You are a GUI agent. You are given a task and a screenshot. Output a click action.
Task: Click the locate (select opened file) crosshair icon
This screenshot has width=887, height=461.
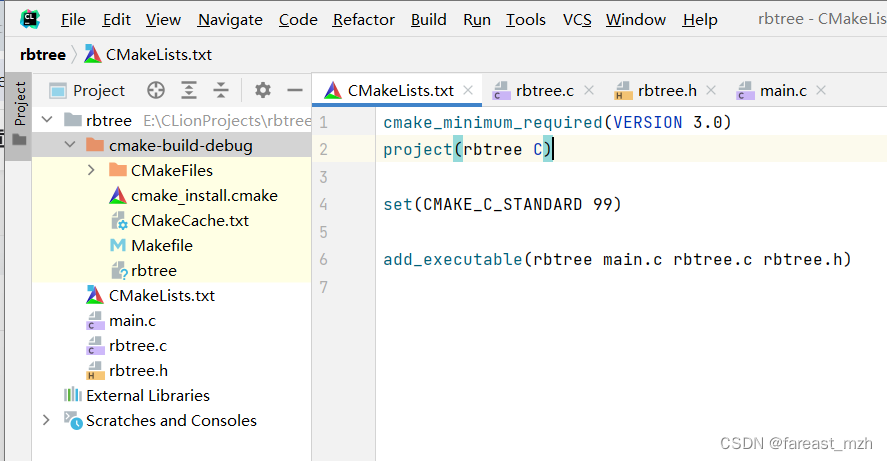[x=155, y=90]
